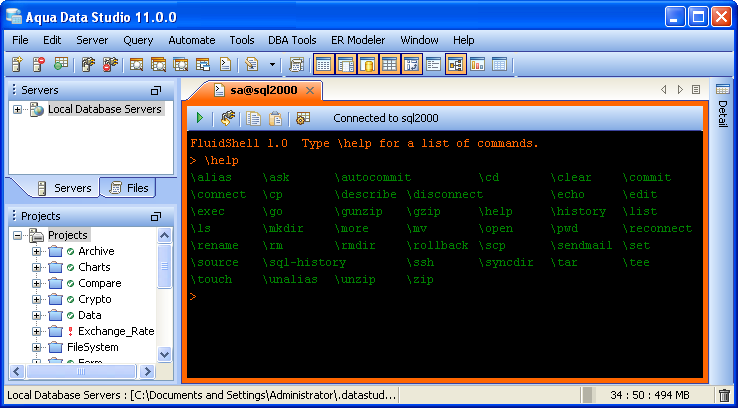Open the tab list icon beside navigation arrows

[x=696, y=89]
